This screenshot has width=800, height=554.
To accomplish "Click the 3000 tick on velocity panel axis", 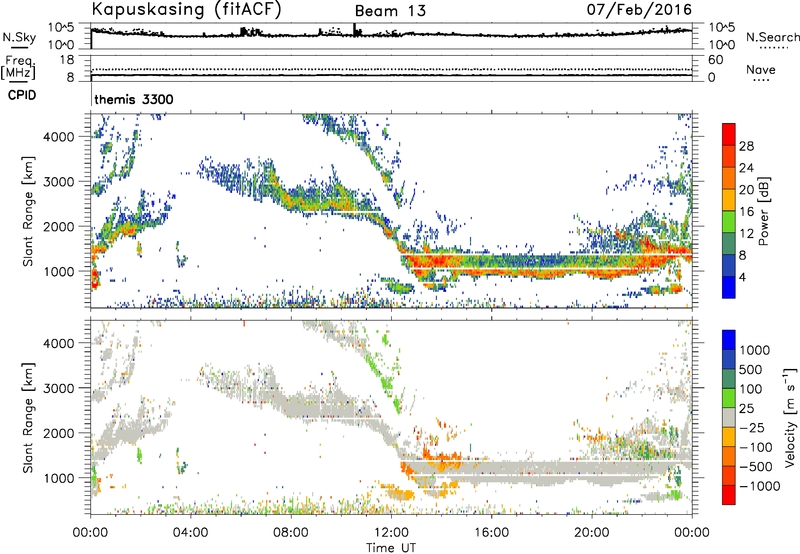I will pyautogui.click(x=59, y=388).
